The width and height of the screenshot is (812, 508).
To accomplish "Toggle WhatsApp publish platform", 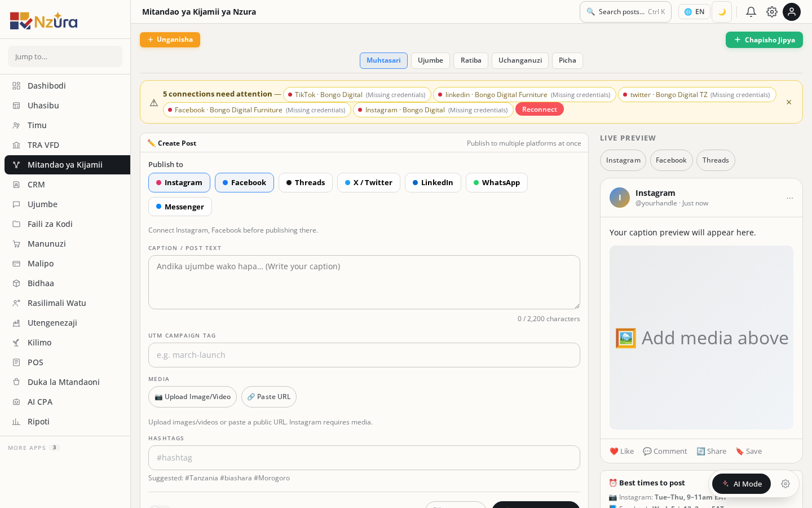I will 497,183.
